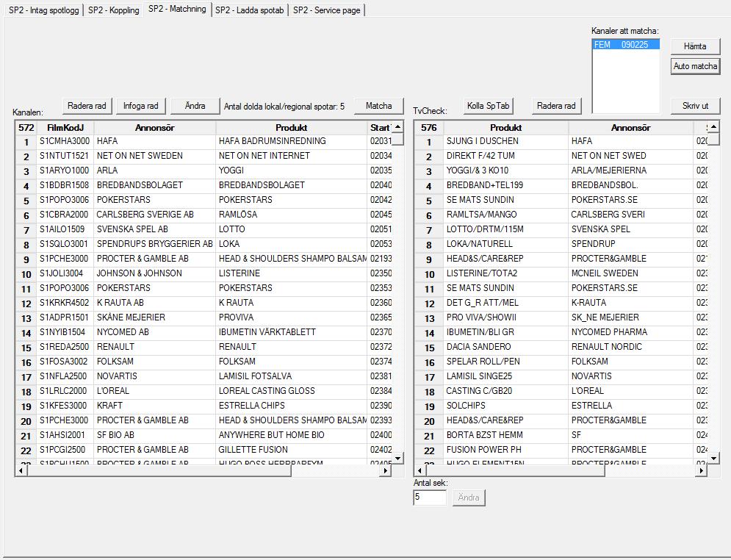The width and height of the screenshot is (731, 560).
Task: Click Radera rad above TvCheck table
Action: point(556,106)
